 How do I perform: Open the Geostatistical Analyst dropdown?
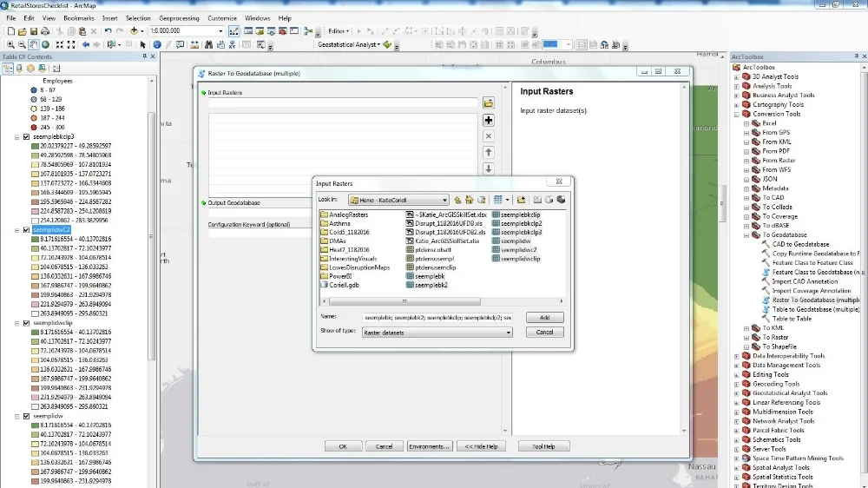[349, 45]
